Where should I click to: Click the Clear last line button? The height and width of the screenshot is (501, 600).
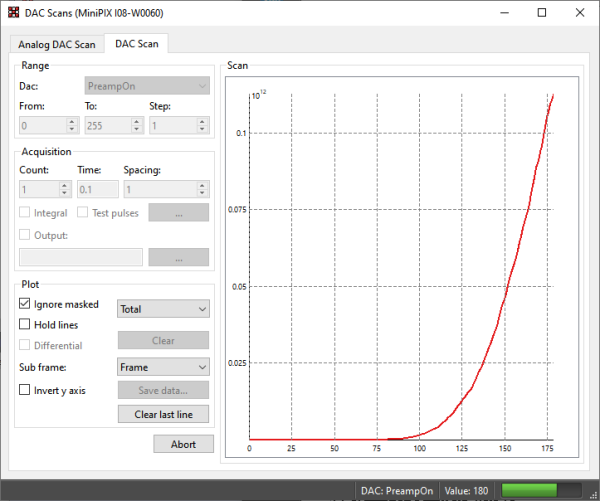click(x=162, y=414)
